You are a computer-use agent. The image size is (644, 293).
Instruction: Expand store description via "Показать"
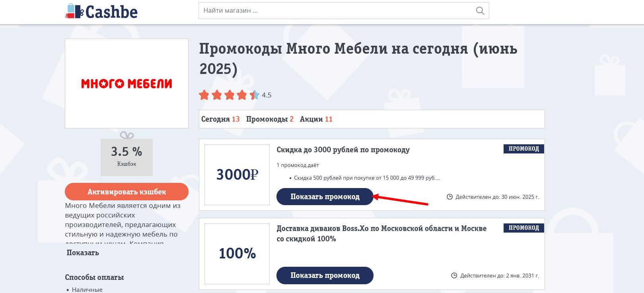tap(83, 253)
